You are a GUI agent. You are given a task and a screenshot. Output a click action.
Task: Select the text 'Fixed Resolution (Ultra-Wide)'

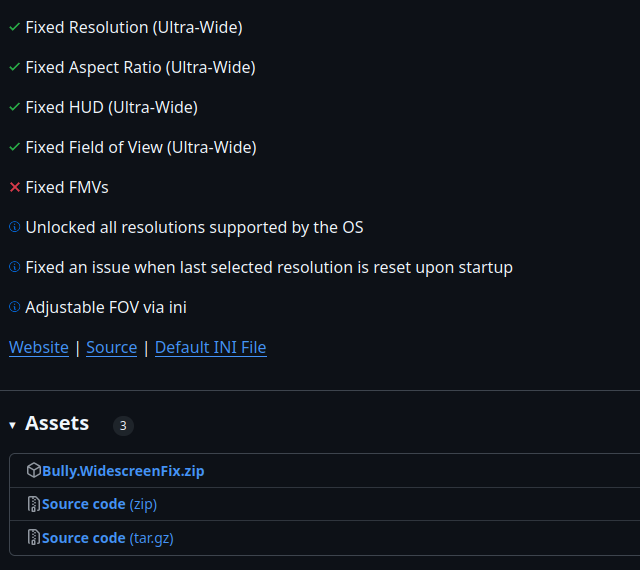click(x=134, y=28)
